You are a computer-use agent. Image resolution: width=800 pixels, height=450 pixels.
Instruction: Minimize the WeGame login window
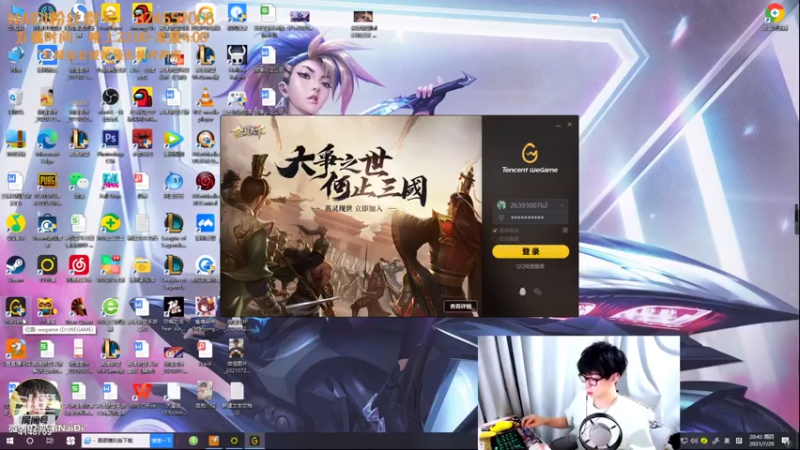tap(558, 124)
